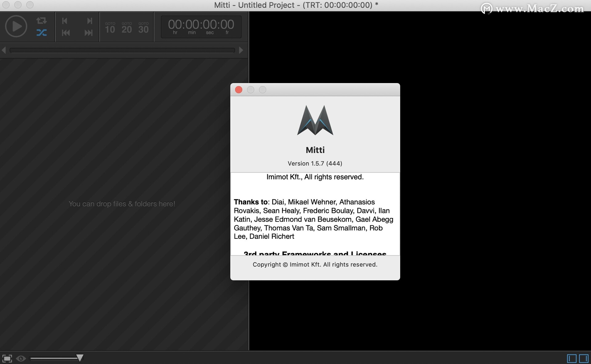Select the 00:00:00:00 timecode display
This screenshot has height=364, width=591.
[x=201, y=27]
